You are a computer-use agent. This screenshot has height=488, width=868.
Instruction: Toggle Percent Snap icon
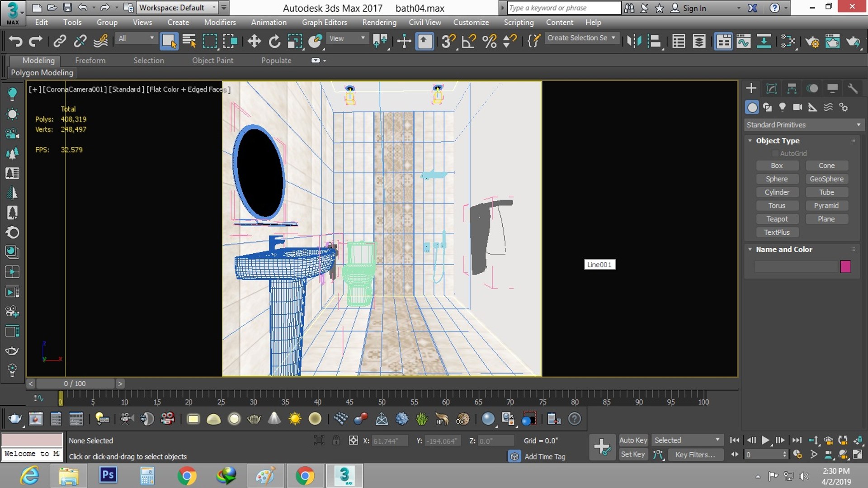coord(489,41)
